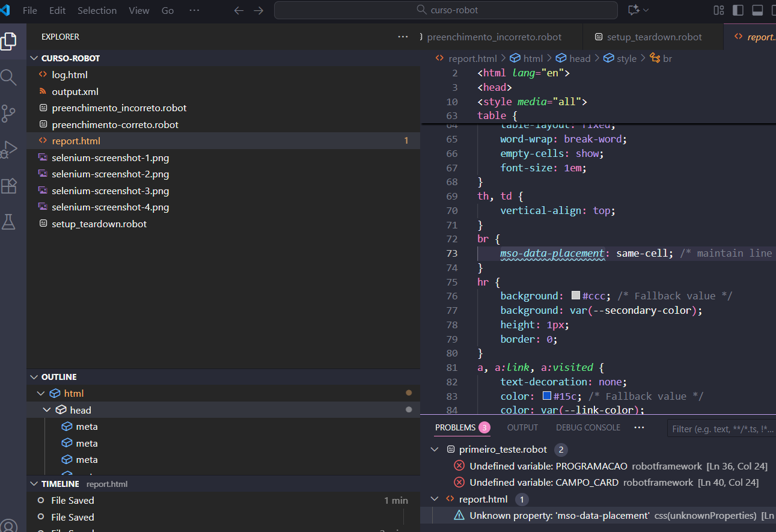Open the Extensions view
Screen dimensions: 776x532
[8, 186]
